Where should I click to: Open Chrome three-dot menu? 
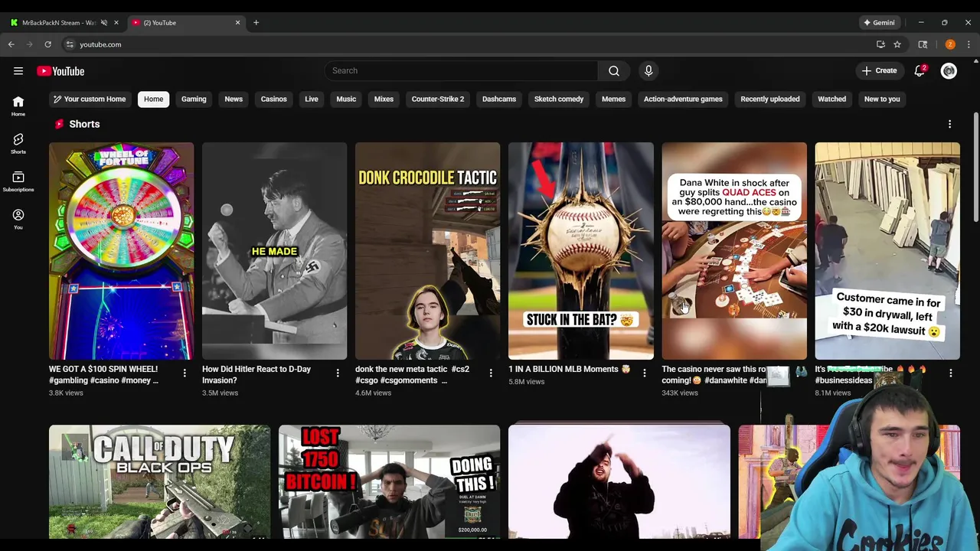[969, 44]
